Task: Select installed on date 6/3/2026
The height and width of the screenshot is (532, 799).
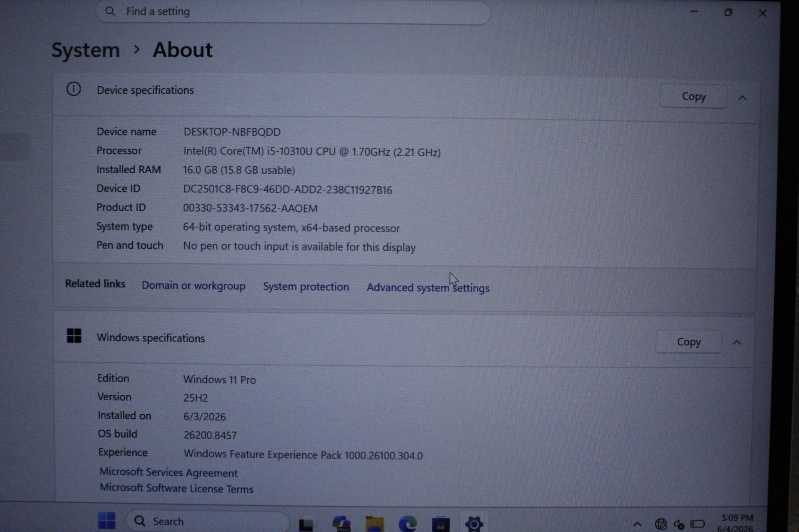Action: click(x=204, y=417)
